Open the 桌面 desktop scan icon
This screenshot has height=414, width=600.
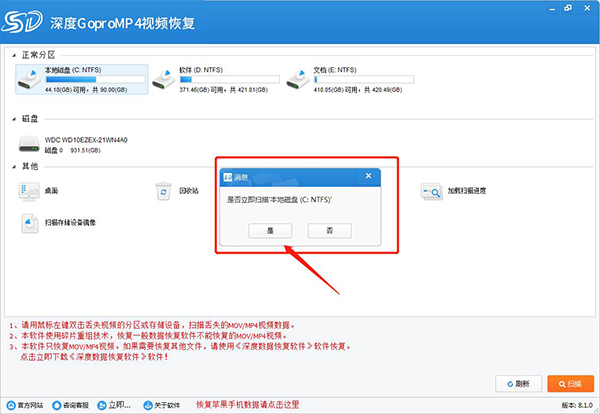[29, 191]
